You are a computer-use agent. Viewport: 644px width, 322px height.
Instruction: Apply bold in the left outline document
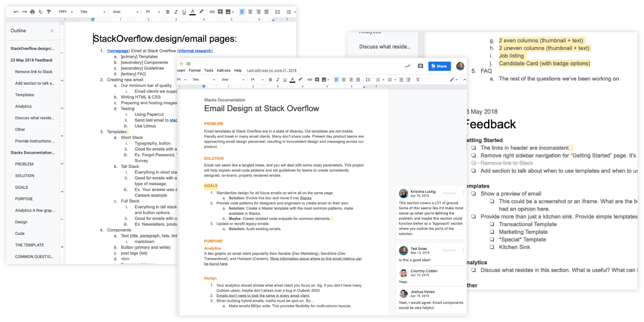[x=168, y=12]
